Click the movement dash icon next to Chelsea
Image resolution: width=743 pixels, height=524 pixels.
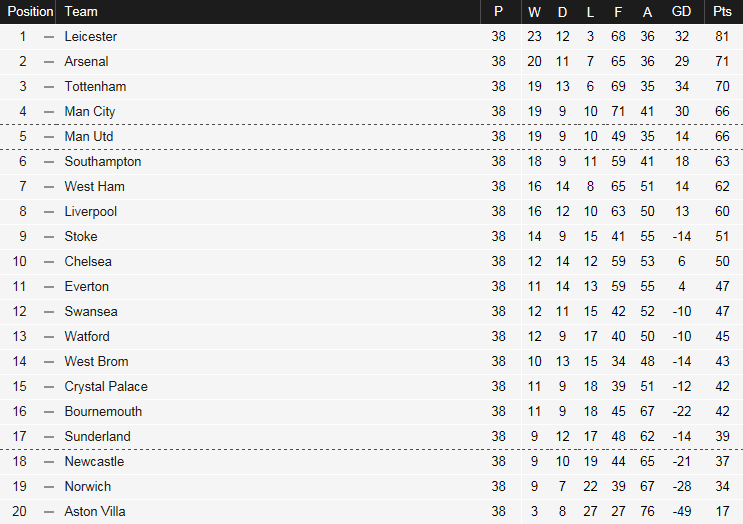coord(49,261)
